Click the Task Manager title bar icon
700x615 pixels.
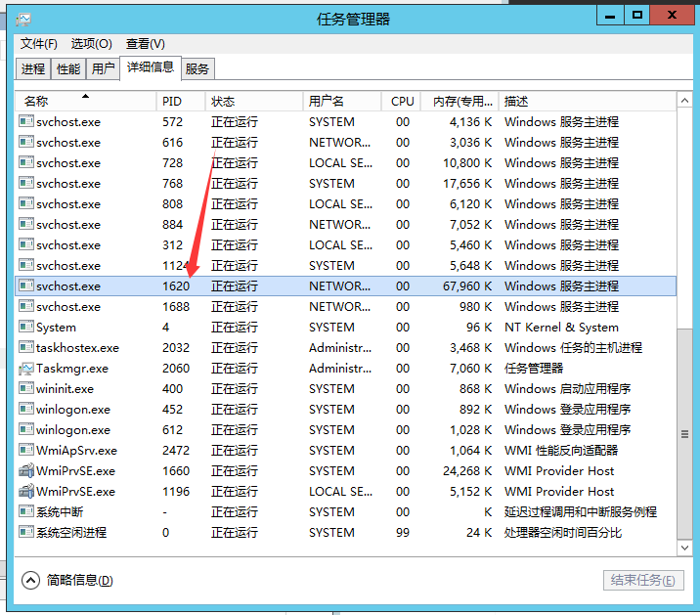[x=23, y=19]
